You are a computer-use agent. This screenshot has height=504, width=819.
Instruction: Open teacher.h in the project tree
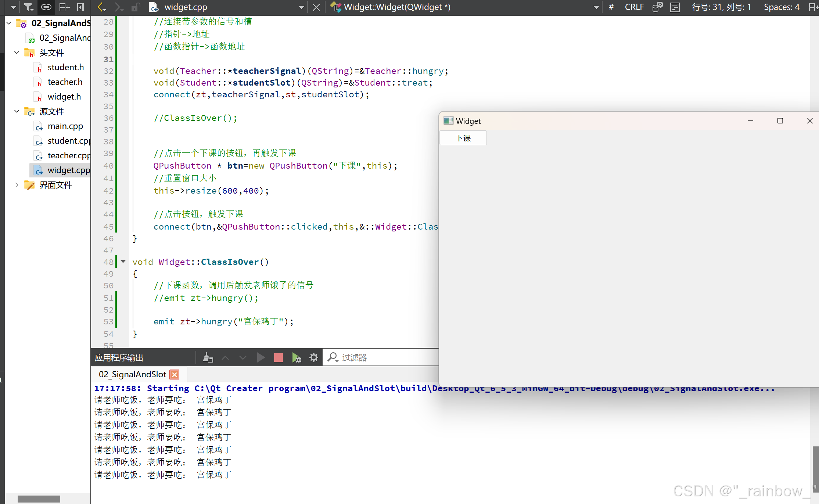click(65, 82)
